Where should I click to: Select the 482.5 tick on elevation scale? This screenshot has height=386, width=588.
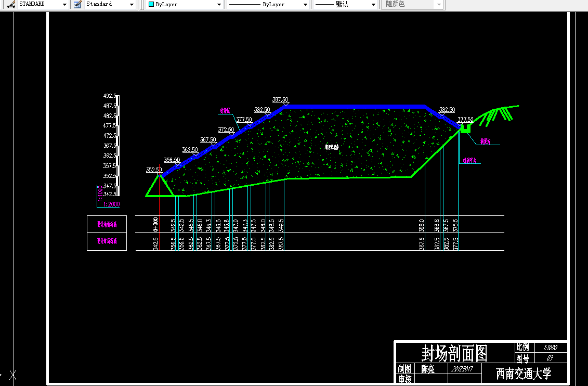coord(110,116)
